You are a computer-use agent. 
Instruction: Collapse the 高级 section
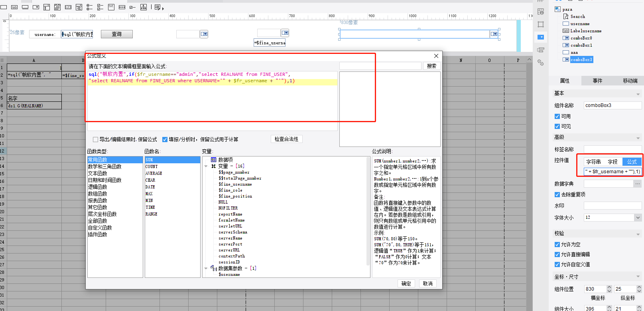(638, 138)
